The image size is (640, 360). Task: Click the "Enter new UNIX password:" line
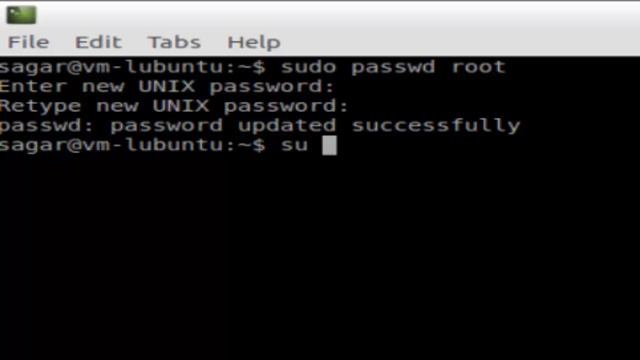[167, 87]
